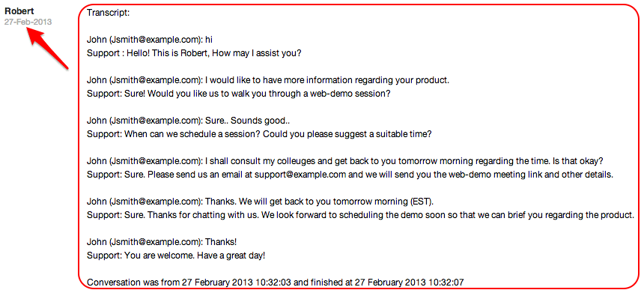Image resolution: width=644 pixels, height=293 pixels.
Task: Click the web-demo session offer line
Action: [238, 94]
